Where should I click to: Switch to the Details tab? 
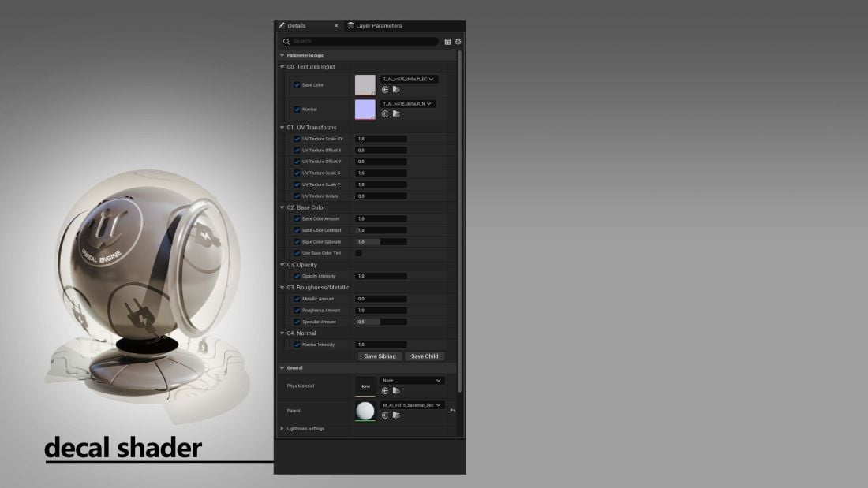tap(297, 25)
